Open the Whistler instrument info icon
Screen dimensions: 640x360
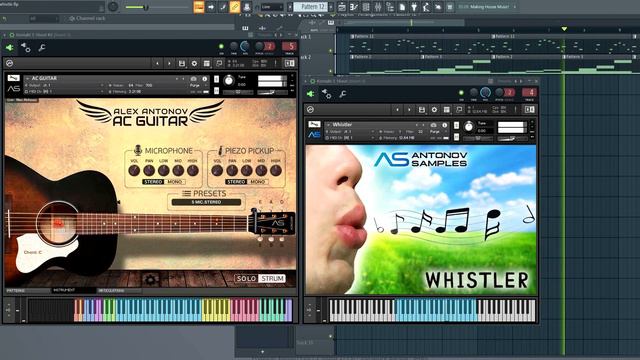pos(444,125)
